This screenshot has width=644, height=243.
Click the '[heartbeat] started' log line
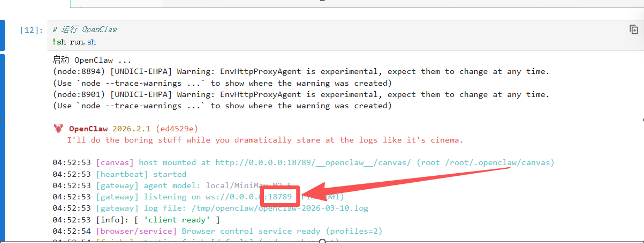[x=141, y=174]
